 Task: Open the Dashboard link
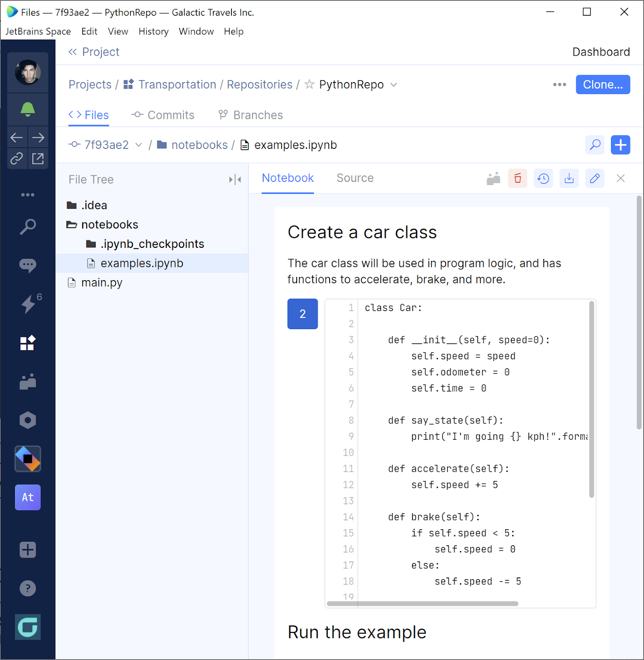click(x=601, y=52)
